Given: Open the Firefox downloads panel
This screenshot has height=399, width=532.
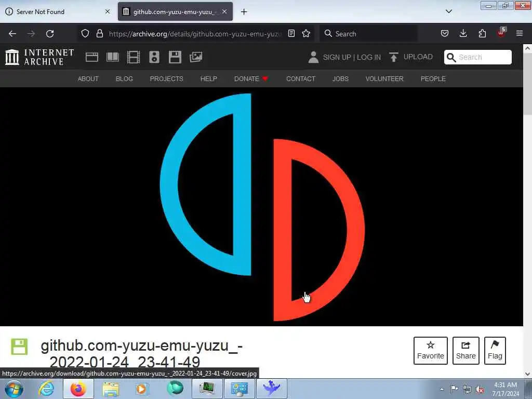Looking at the screenshot, I should (463, 34).
